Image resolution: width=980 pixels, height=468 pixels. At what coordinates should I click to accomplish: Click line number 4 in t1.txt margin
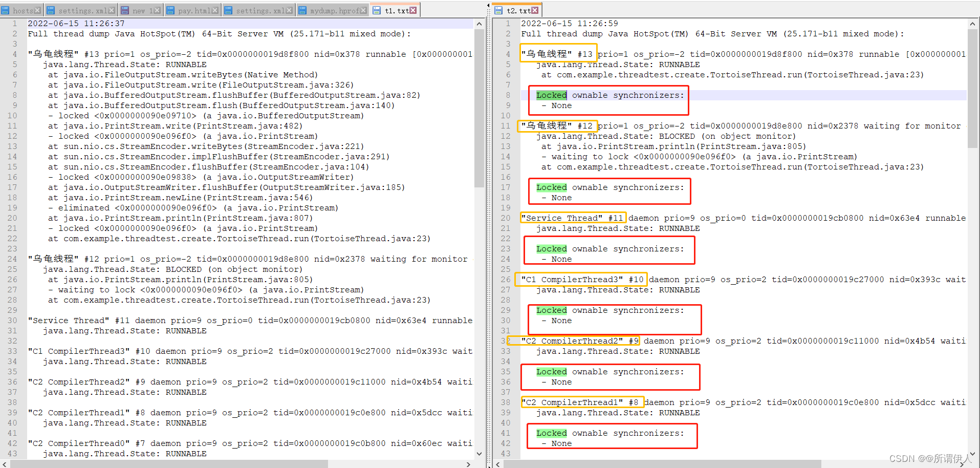(15, 54)
